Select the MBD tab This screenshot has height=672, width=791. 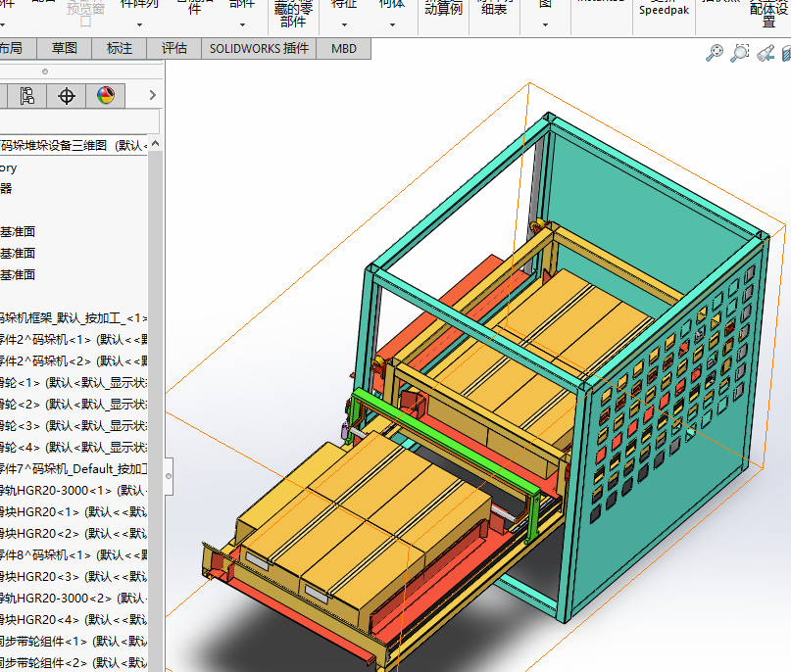click(344, 48)
